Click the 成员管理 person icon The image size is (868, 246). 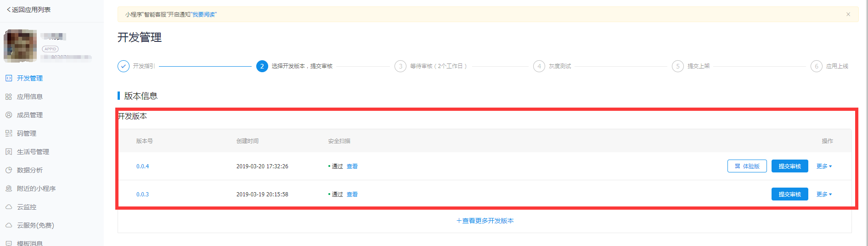(9, 115)
